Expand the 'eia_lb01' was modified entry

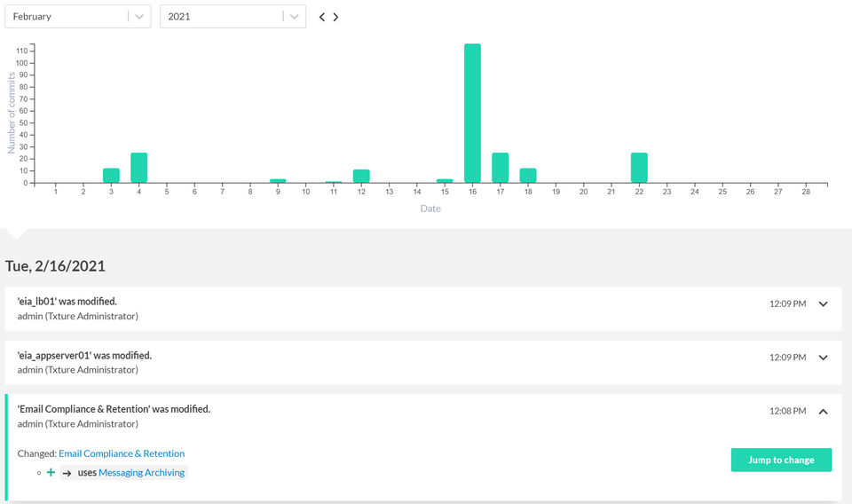[824, 304]
